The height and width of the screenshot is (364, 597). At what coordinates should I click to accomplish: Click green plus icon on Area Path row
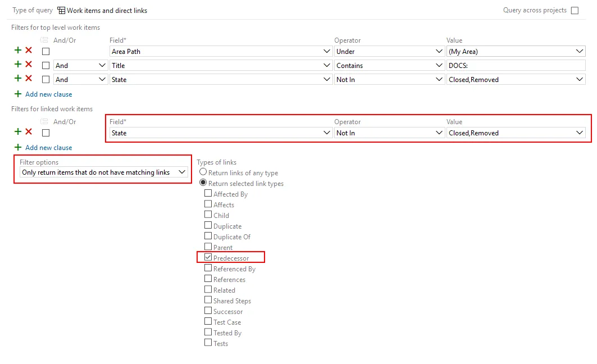18,50
